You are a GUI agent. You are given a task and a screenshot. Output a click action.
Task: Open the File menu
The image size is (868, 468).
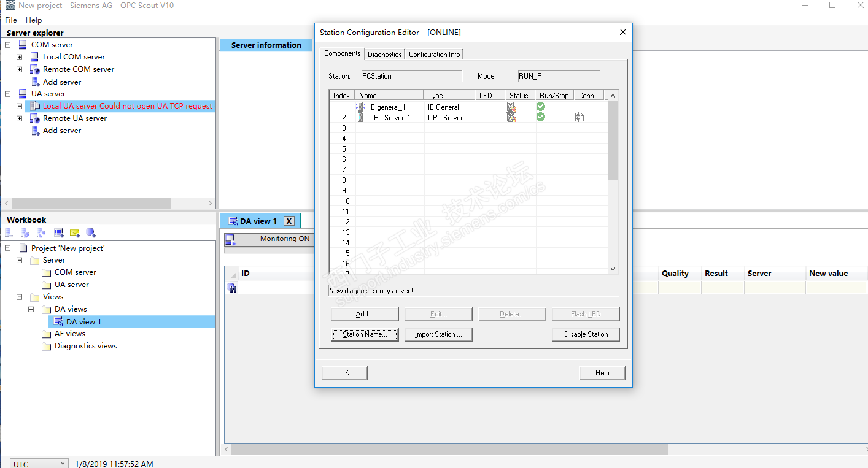tap(11, 20)
